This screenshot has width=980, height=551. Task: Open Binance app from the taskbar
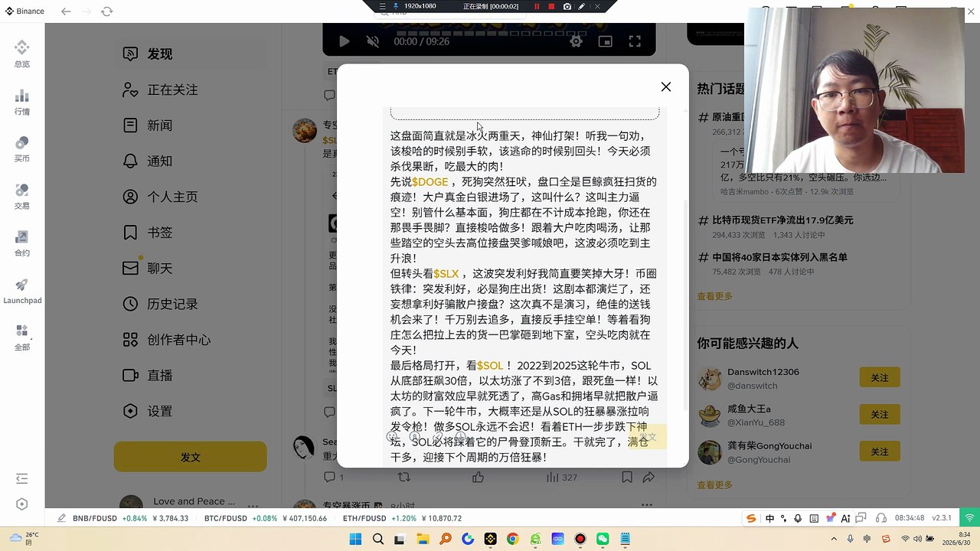click(491, 540)
